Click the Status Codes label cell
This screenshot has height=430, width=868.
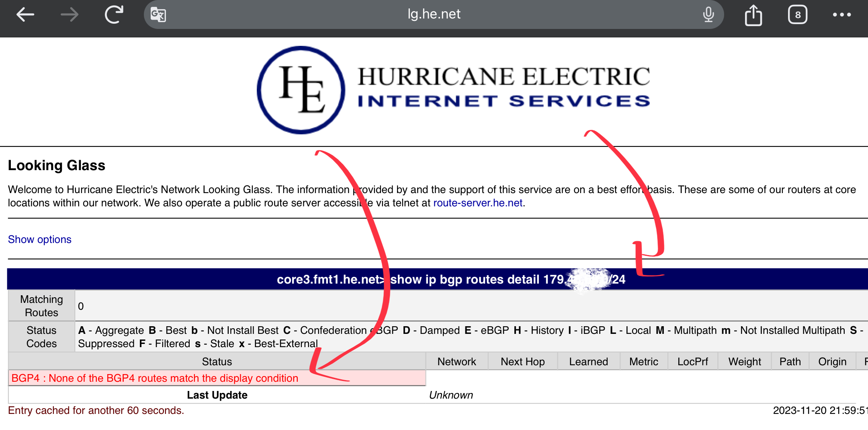click(41, 337)
